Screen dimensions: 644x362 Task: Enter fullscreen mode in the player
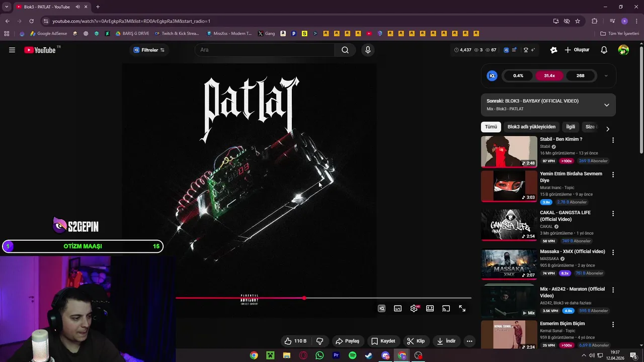(462, 308)
